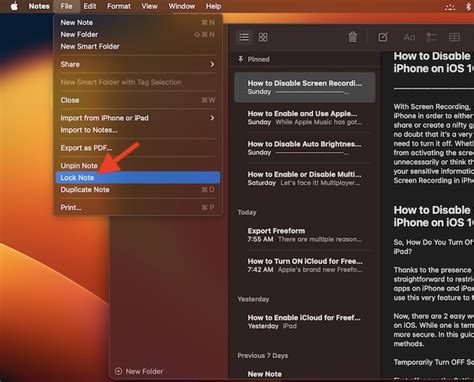Open note 'How to Disable Screen Recordi...'

tap(304, 87)
